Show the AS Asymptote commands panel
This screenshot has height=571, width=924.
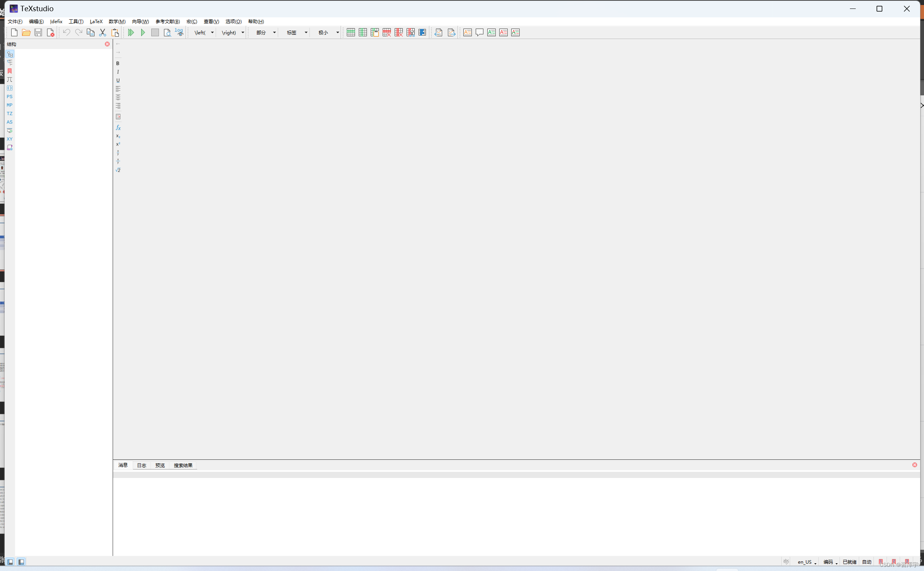(x=10, y=122)
